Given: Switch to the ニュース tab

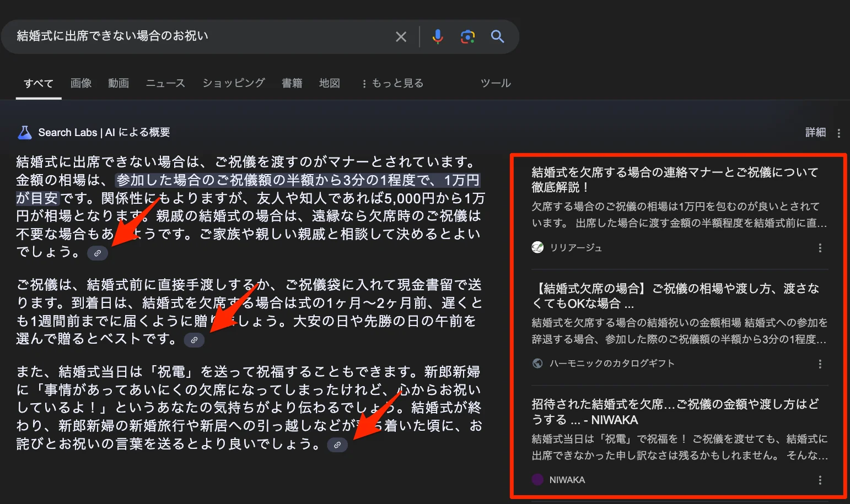Looking at the screenshot, I should (165, 83).
